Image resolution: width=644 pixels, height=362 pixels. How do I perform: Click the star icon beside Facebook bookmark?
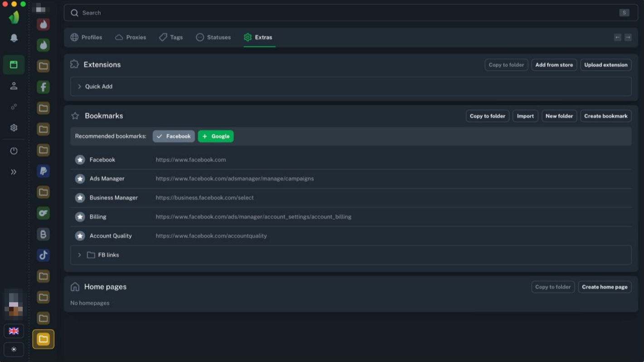click(x=80, y=160)
